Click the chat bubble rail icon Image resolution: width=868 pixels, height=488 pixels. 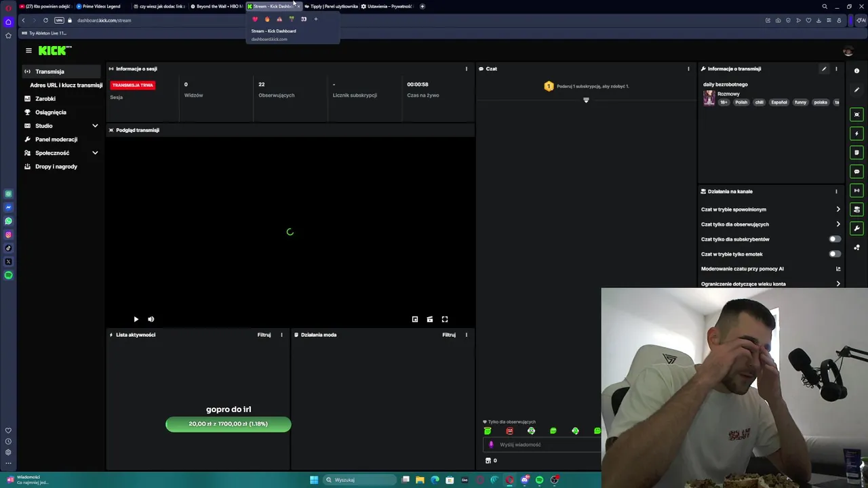[x=856, y=171]
